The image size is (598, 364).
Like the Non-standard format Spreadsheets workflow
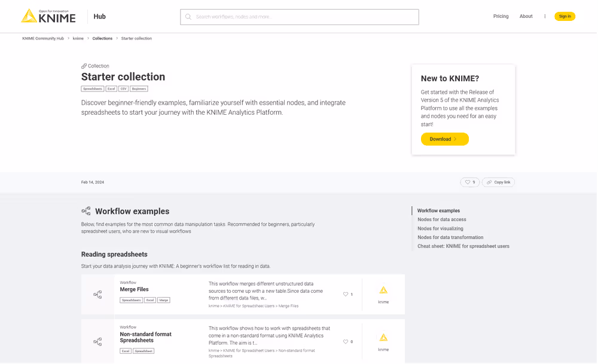pos(346,341)
